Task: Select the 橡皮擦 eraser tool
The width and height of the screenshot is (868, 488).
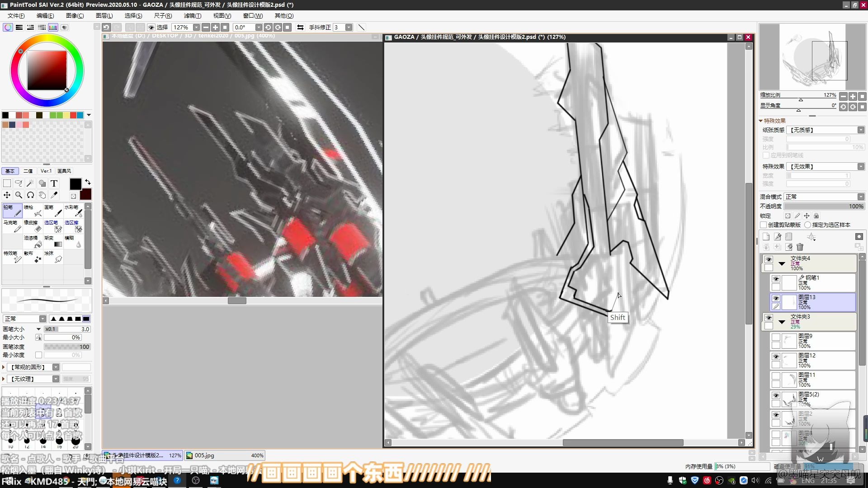Action: 33,226
